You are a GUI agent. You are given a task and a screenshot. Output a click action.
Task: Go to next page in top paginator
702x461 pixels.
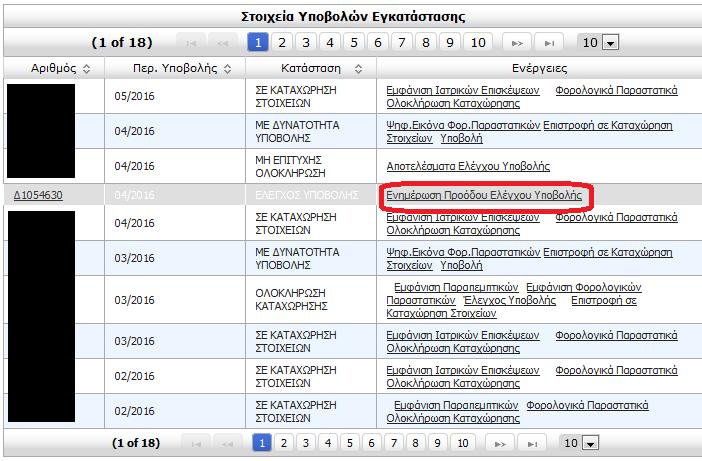click(x=517, y=43)
